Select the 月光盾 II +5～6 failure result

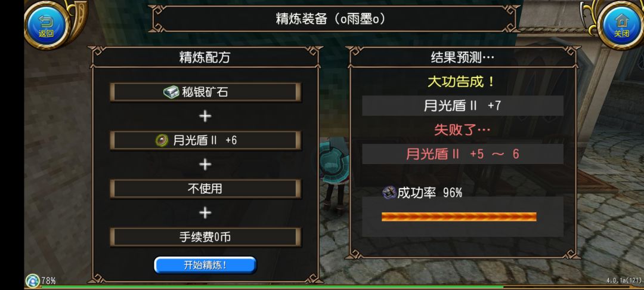pos(463,154)
